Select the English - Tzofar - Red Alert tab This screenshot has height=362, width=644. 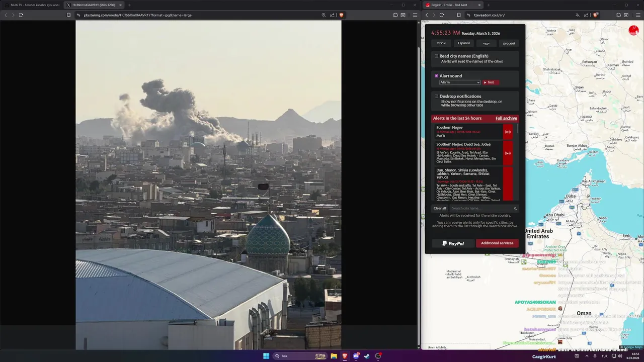click(x=453, y=5)
